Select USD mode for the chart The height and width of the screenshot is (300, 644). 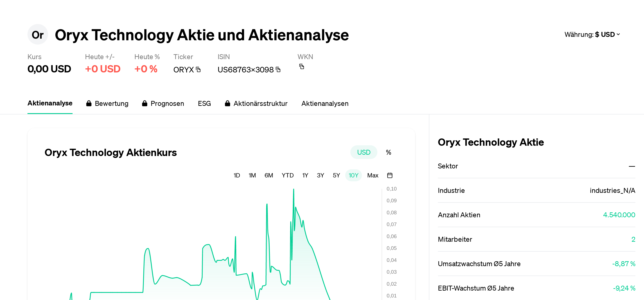(364, 152)
